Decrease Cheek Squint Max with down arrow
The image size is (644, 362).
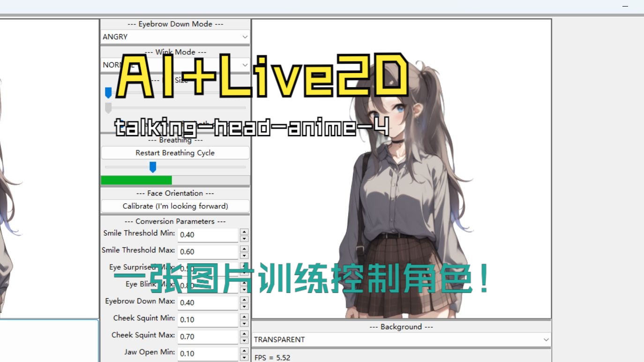[x=244, y=340]
